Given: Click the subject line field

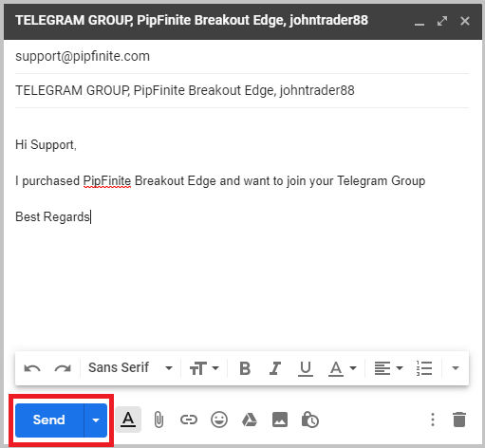Looking at the screenshot, I should point(242,90).
